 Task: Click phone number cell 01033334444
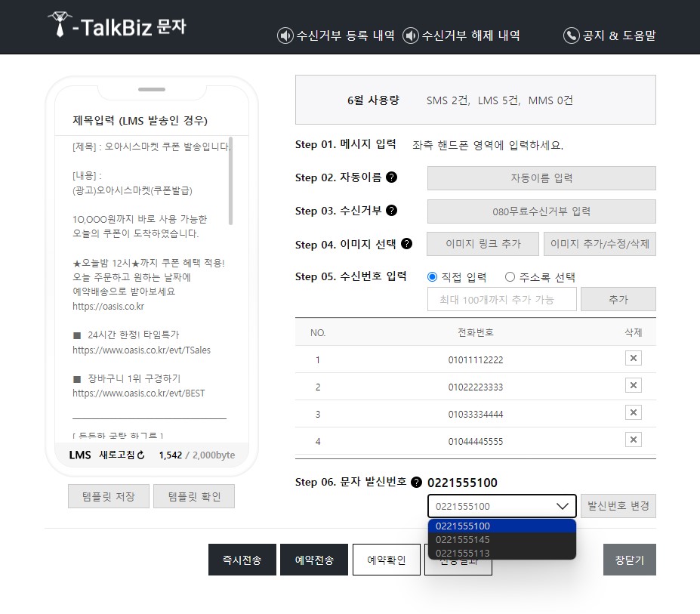[476, 415]
